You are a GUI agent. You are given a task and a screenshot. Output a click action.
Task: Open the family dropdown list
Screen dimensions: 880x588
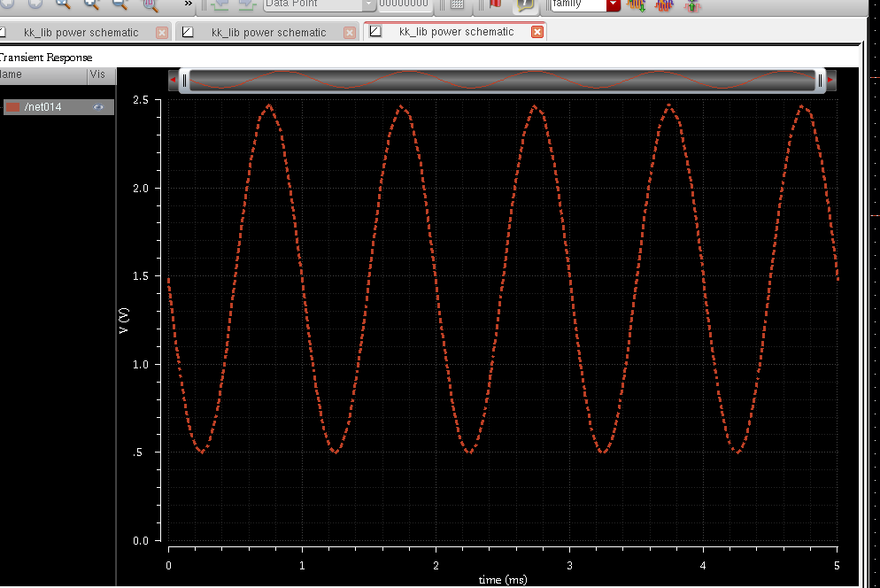pos(614,4)
